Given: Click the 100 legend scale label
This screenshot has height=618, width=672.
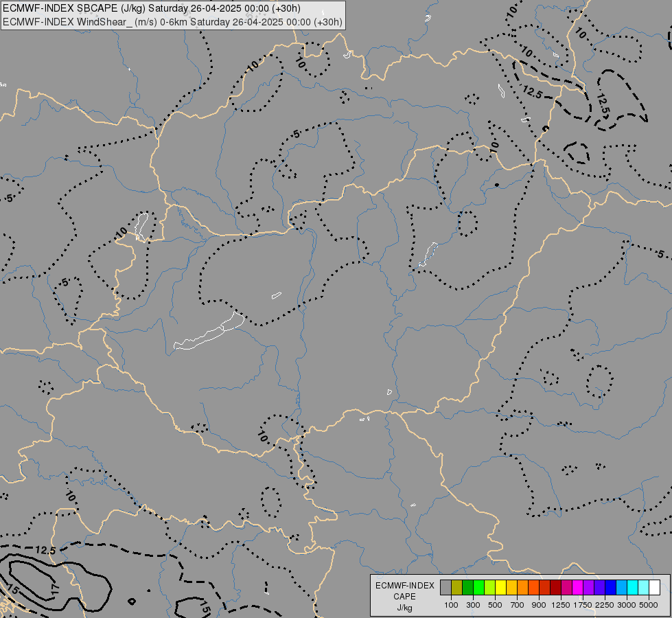Looking at the screenshot, I should [451, 605].
